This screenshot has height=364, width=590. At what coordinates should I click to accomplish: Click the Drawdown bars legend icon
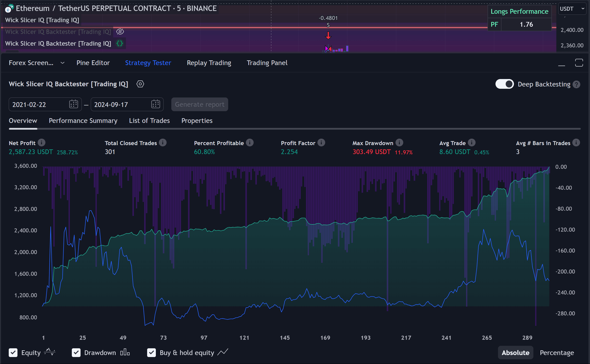point(125,352)
